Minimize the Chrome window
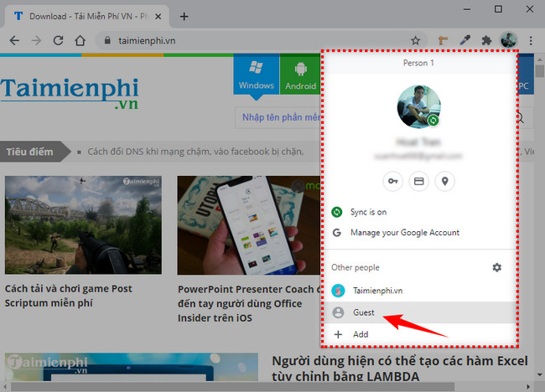 467,9
